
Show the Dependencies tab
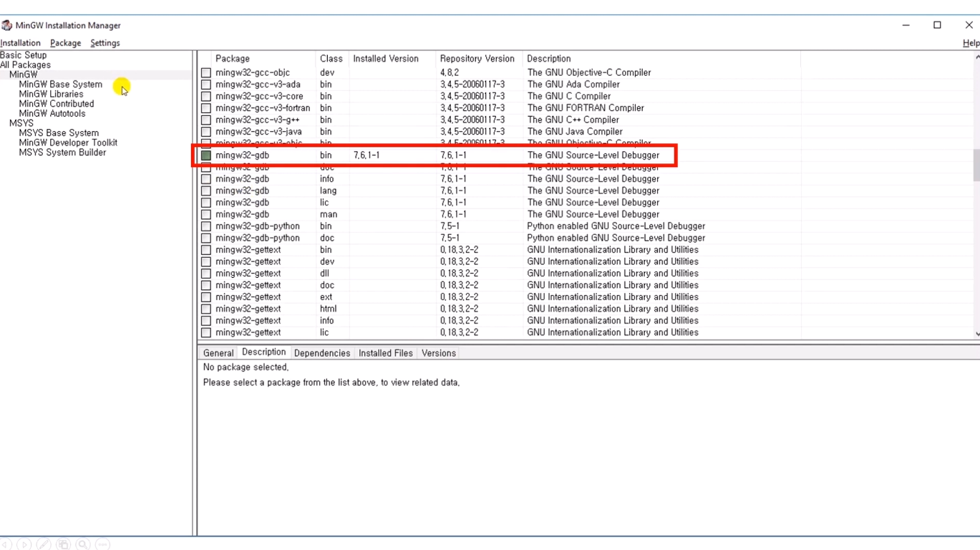[x=322, y=353]
